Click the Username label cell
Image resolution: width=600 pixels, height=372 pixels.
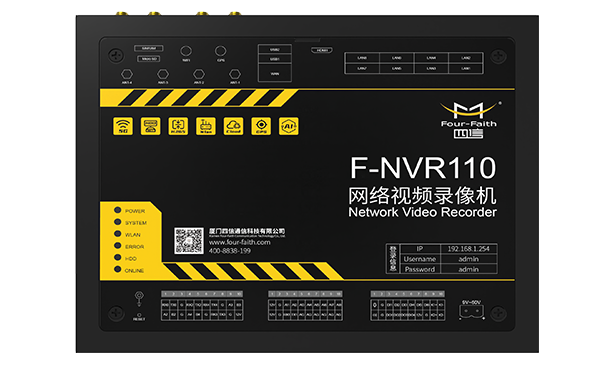click(x=420, y=259)
